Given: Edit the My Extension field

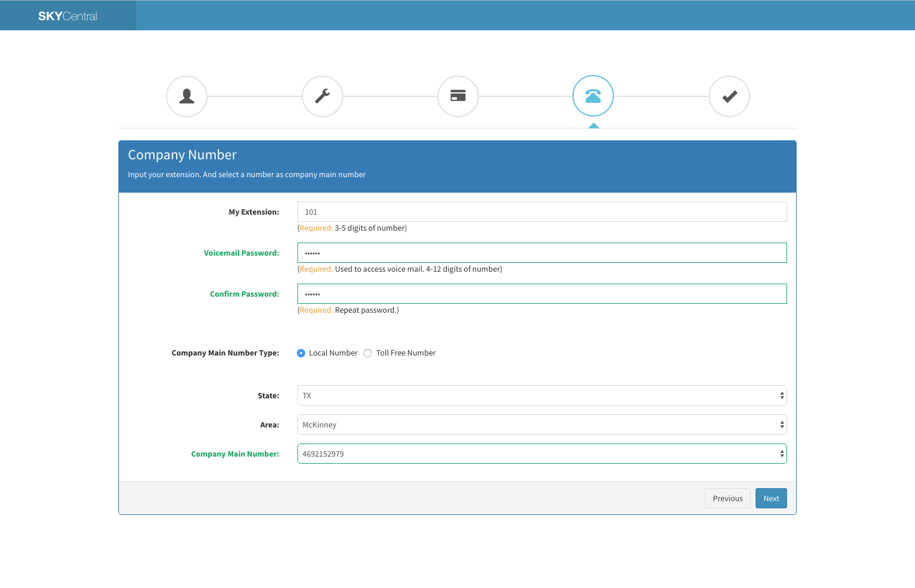Looking at the screenshot, I should click(x=542, y=212).
